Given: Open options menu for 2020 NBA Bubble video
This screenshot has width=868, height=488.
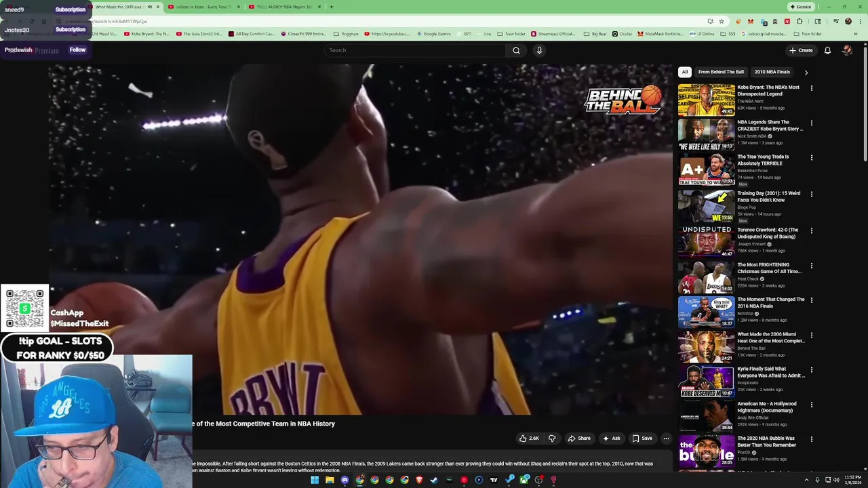Looking at the screenshot, I should [811, 439].
